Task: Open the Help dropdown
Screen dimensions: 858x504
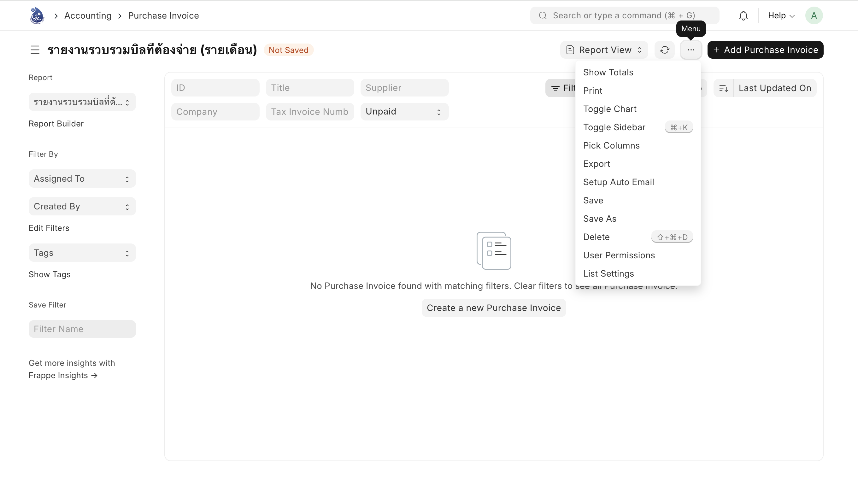Action: (781, 16)
